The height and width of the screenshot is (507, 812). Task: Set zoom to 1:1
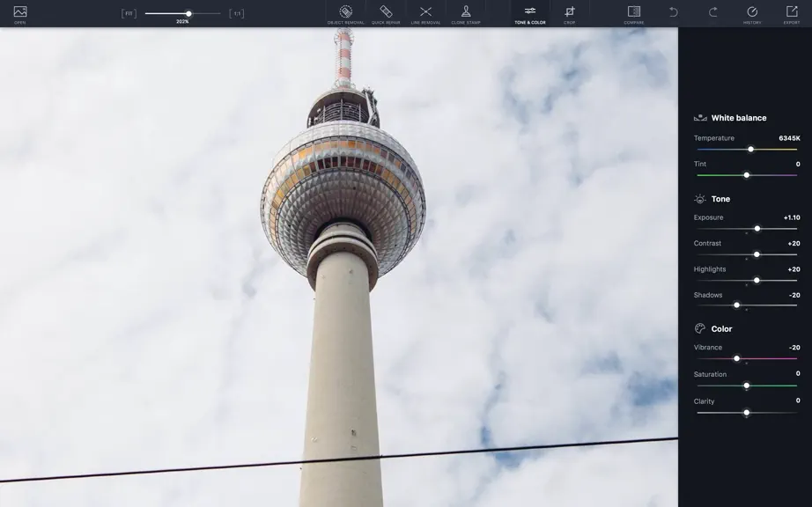237,13
